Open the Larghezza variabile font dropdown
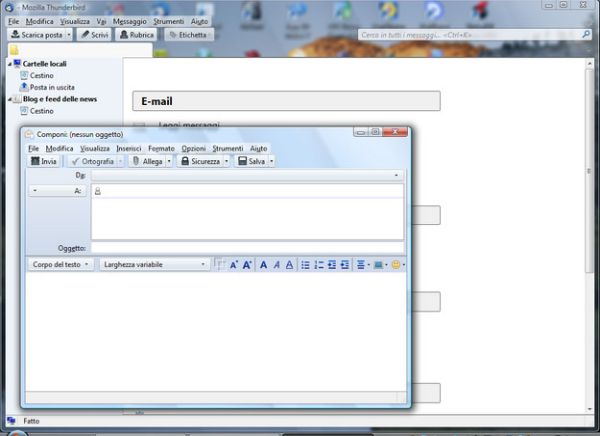Viewport: 600px width, 436px height. (154, 265)
